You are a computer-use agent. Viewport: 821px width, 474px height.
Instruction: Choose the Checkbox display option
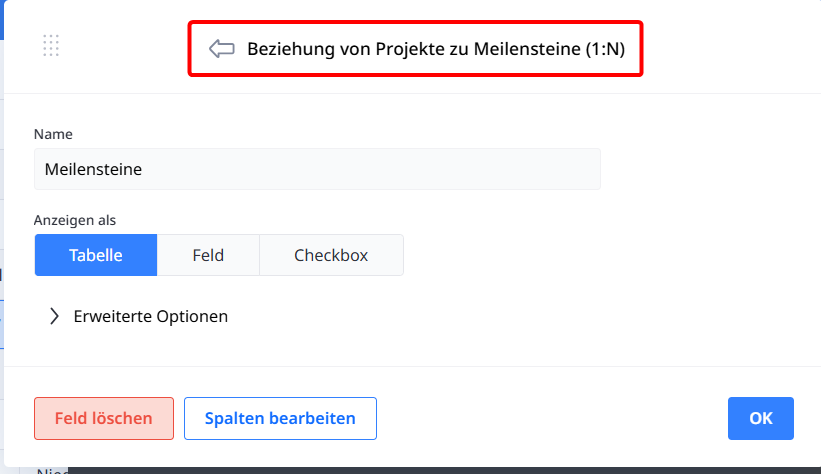point(331,255)
